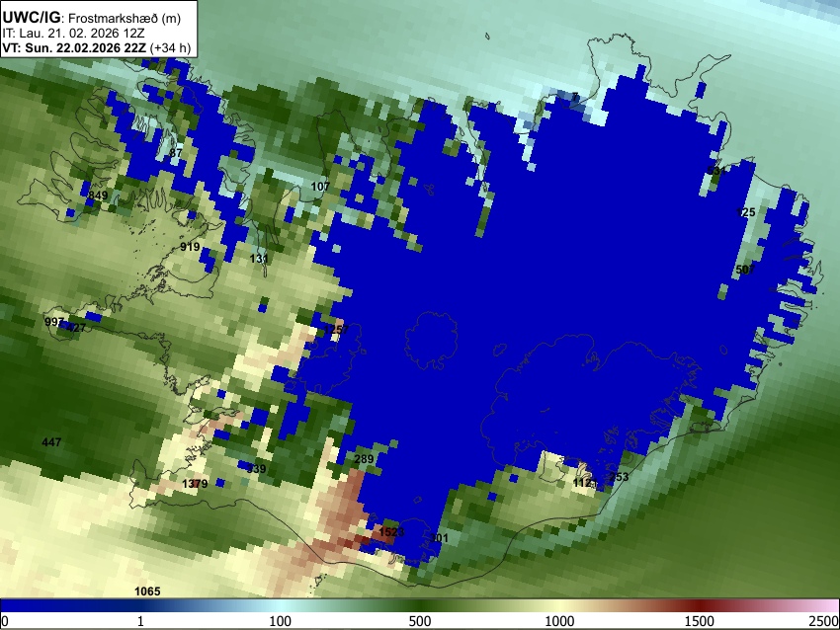This screenshot has width=840, height=630.
Task: Click the map value label '253'
Action: pos(619,477)
